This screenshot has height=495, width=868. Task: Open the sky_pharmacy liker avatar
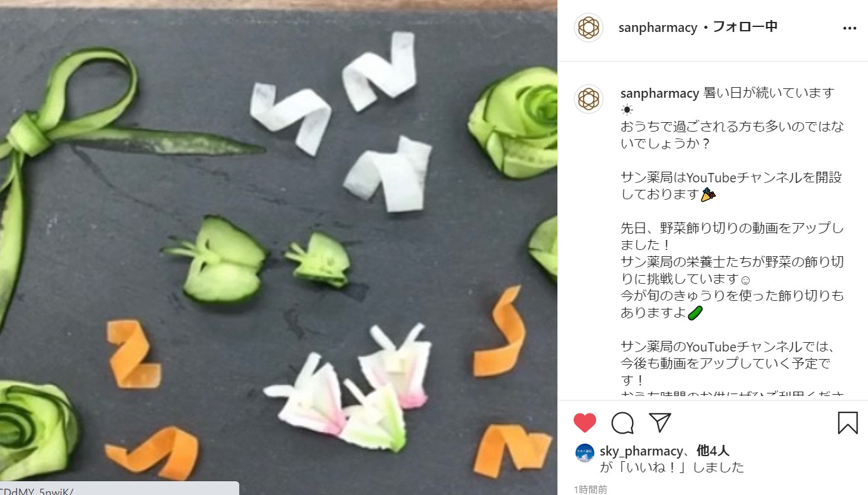584,453
